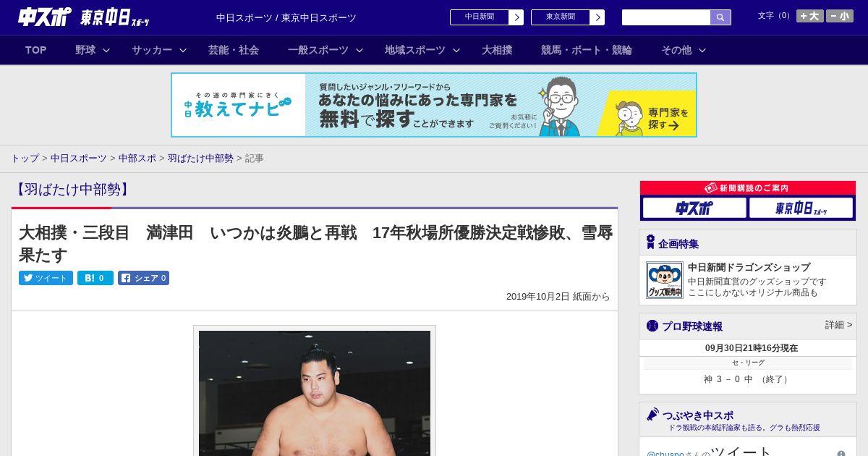Open 中日新聞ドラゴンズショップ link
The image size is (868, 456).
749,267
